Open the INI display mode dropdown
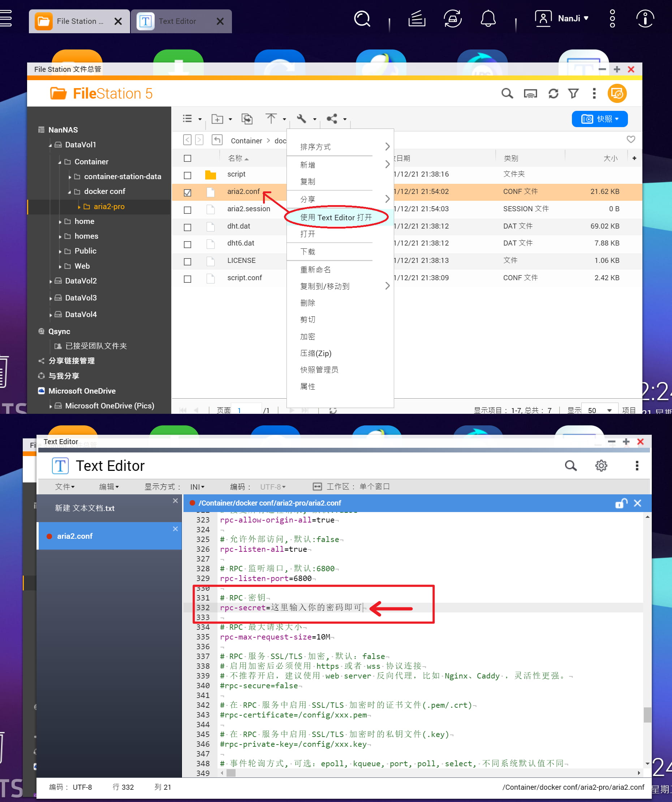This screenshot has width=672, height=802. pos(197,486)
